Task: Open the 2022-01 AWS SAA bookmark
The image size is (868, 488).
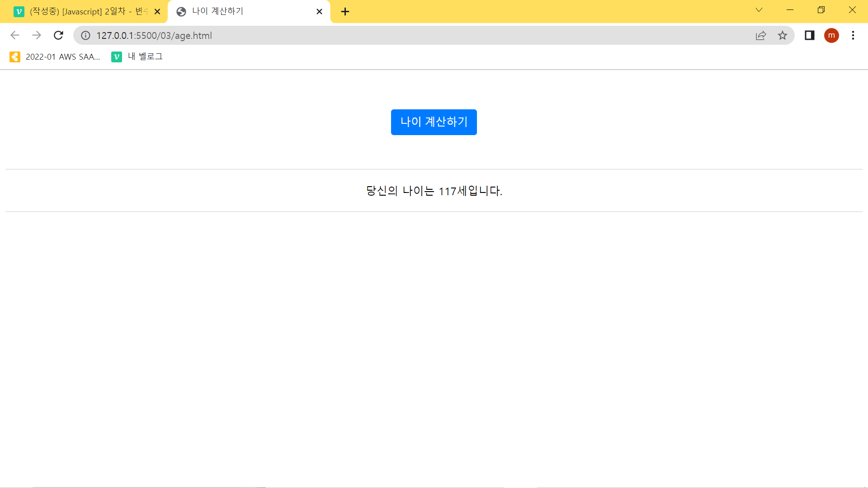Action: pyautogui.click(x=55, y=57)
